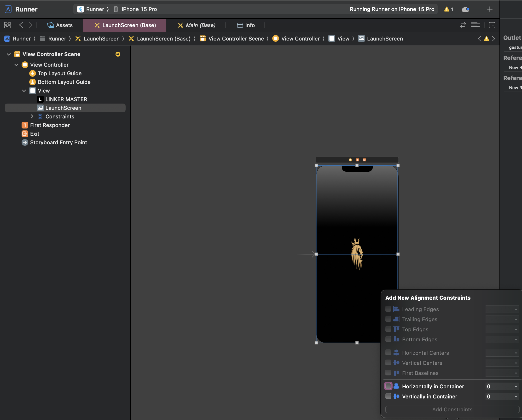Image resolution: width=522 pixels, height=420 pixels.
Task: Click the Add Constraints button
Action: coord(452,409)
